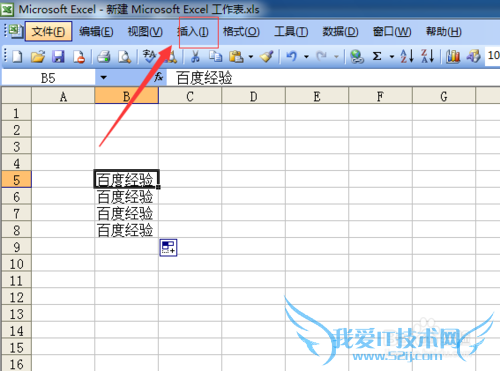500x371 pixels.
Task: Select column D header
Action: pyautogui.click(x=254, y=96)
